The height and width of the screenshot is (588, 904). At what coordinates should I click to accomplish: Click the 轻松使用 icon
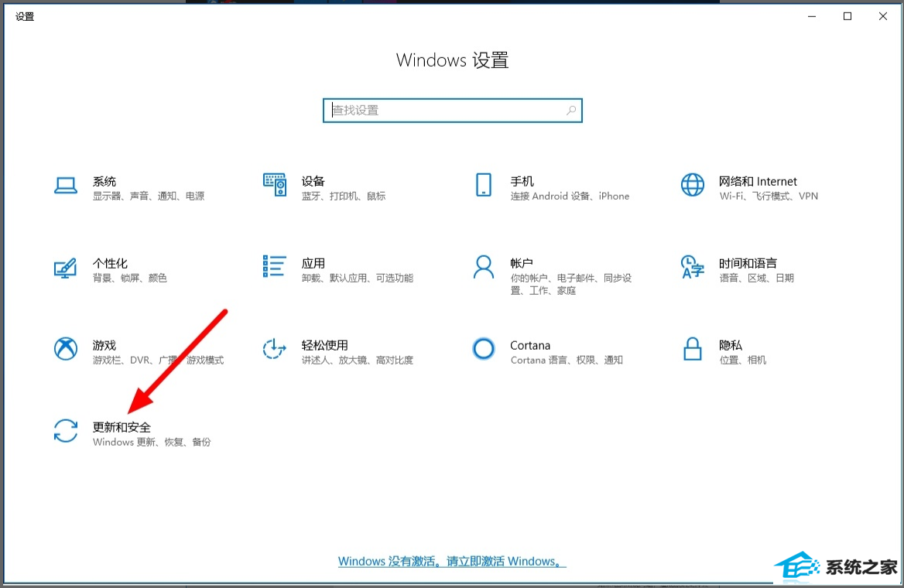(275, 350)
